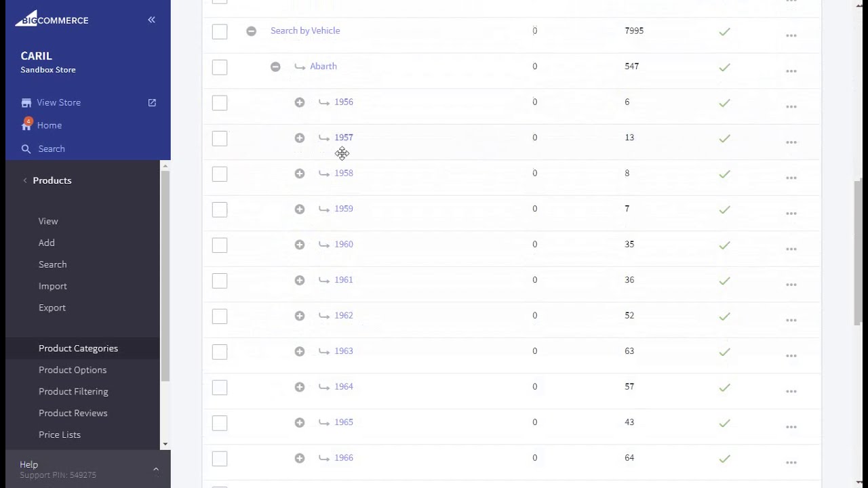This screenshot has height=488, width=868.
Task: Select checkbox for category 1966
Action: tap(220, 458)
